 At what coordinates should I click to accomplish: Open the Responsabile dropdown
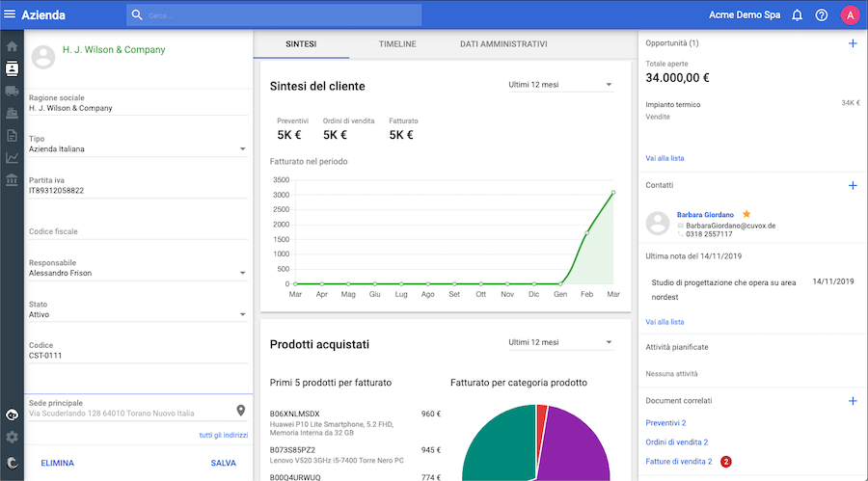[x=242, y=273]
